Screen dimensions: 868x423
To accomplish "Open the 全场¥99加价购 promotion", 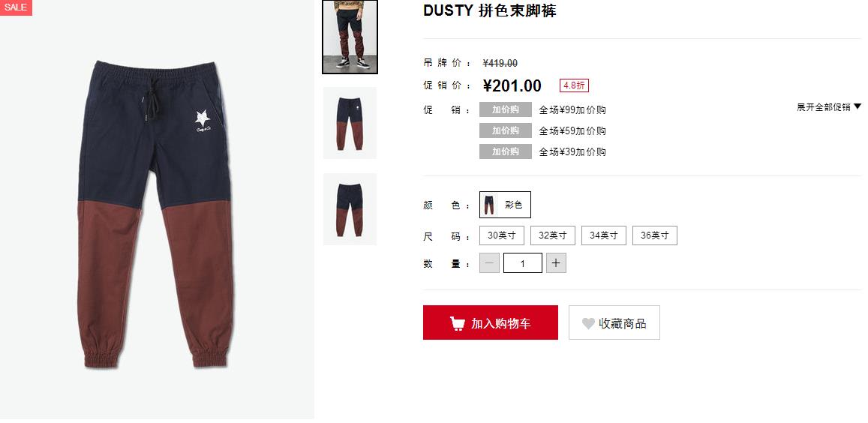I will pos(572,109).
